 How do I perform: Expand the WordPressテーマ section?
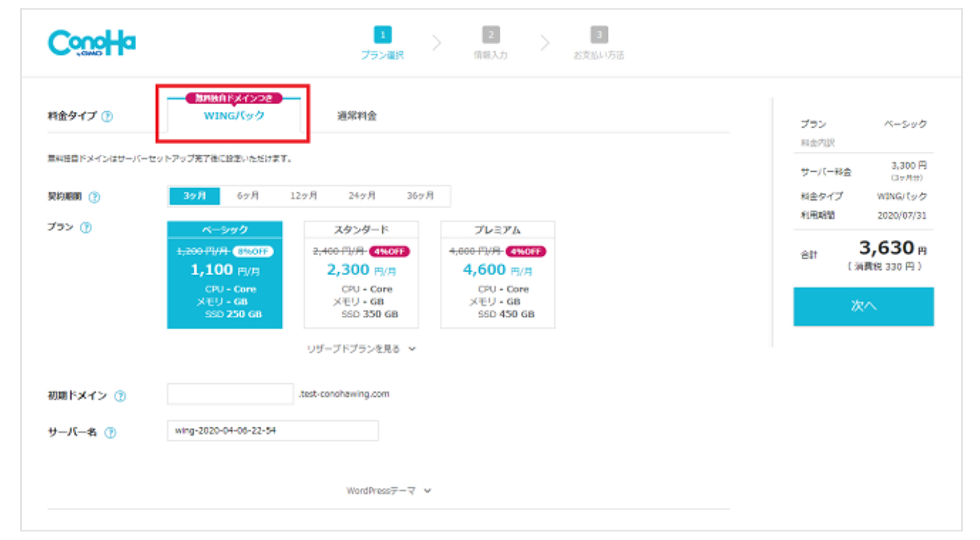[388, 491]
